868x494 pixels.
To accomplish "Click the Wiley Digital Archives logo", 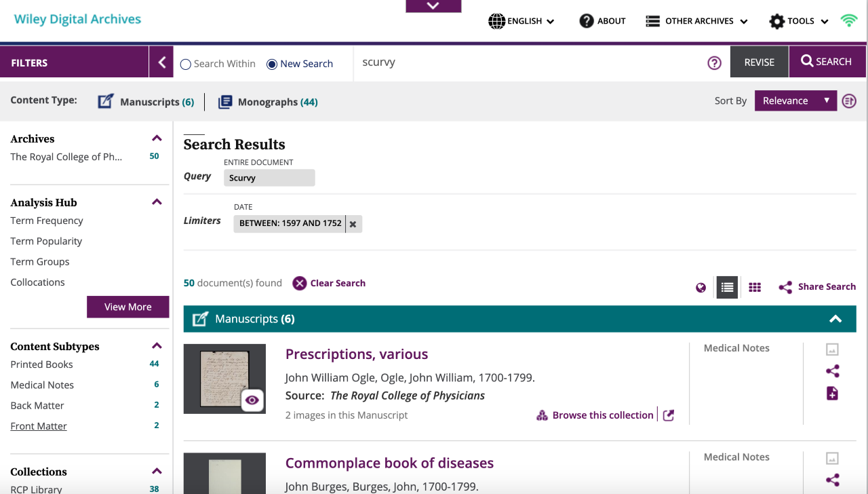I will tap(78, 19).
